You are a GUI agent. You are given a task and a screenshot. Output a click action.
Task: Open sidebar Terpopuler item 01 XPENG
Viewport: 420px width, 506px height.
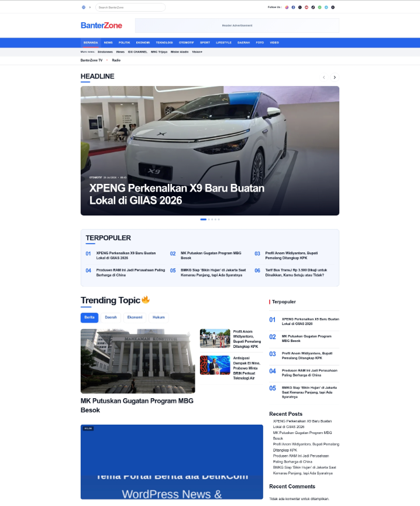pyautogui.click(x=311, y=322)
